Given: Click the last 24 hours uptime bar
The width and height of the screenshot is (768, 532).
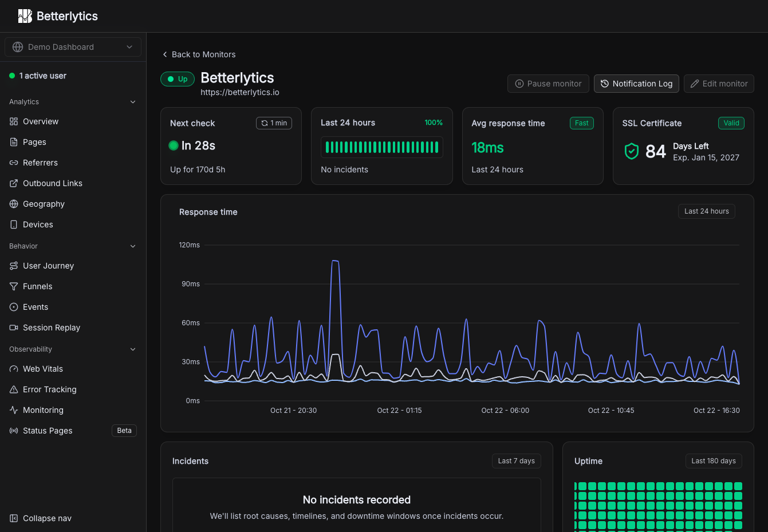Looking at the screenshot, I should pos(382,147).
